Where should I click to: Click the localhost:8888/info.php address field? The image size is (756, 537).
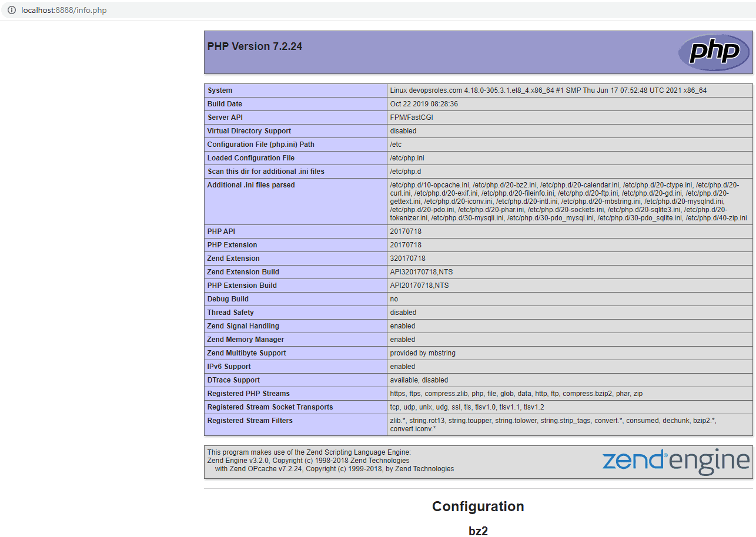click(63, 10)
